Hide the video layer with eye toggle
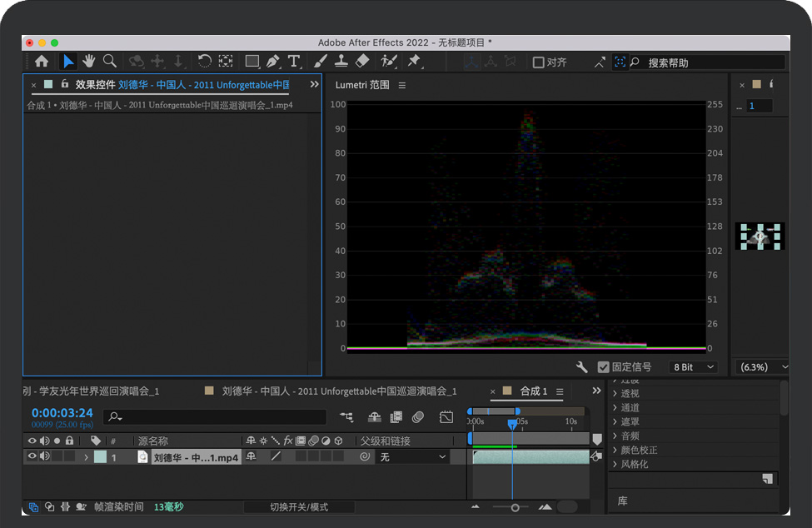812x528 pixels. pos(32,456)
